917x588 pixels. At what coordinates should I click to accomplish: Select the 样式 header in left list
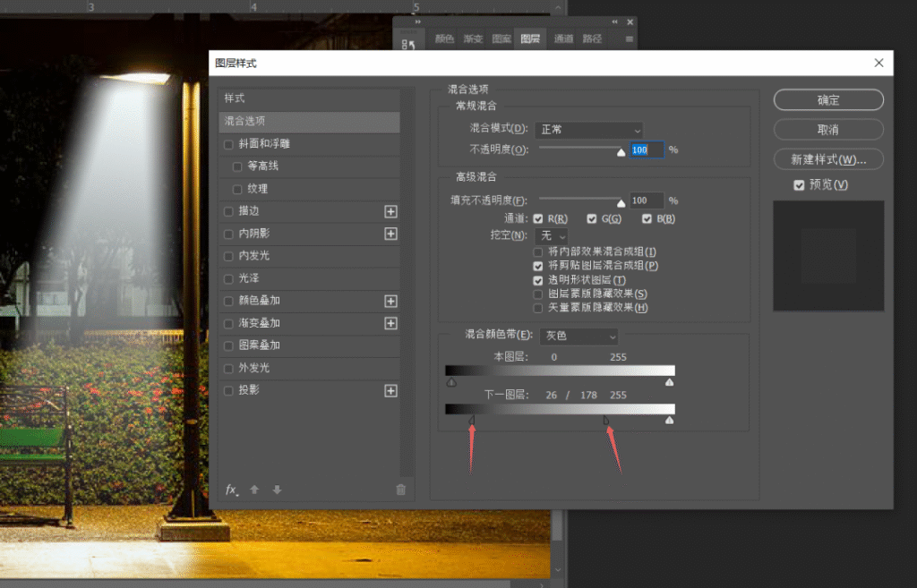pyautogui.click(x=309, y=98)
